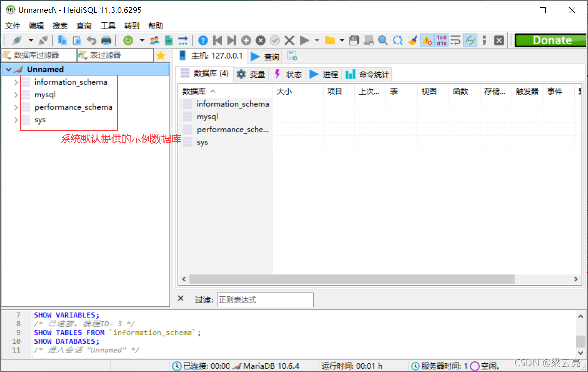588x372 pixels.
Task: Open the 查询 menu in menu bar
Action: [84, 26]
